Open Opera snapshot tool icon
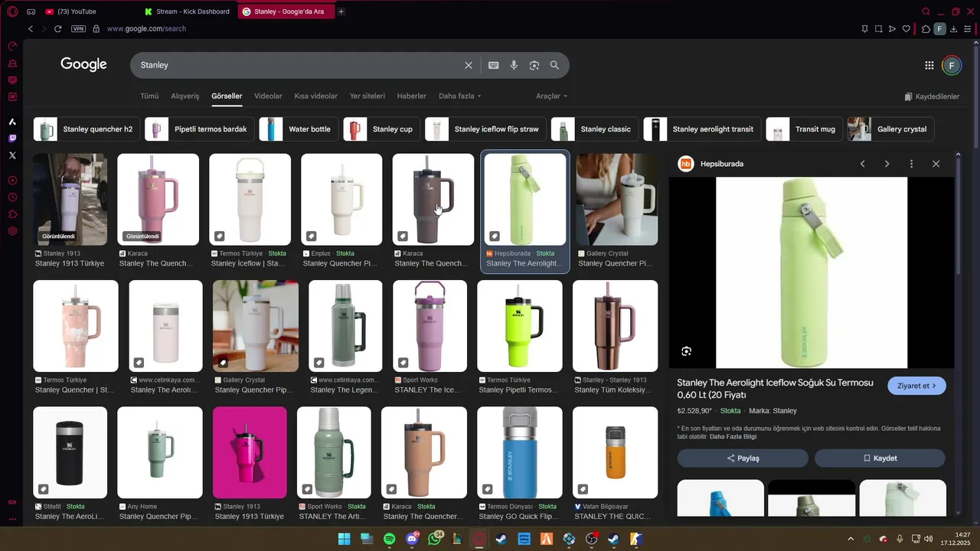The height and width of the screenshot is (551, 980). (878, 29)
